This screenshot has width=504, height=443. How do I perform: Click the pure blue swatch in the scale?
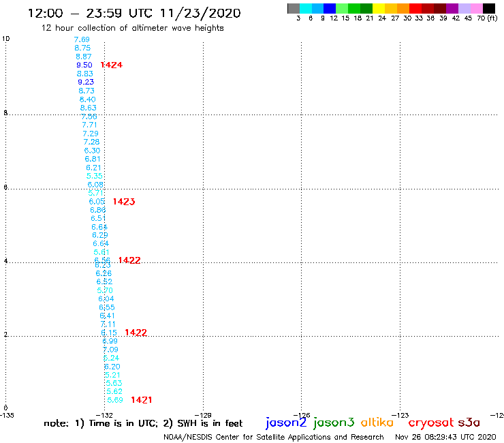pyautogui.click(x=330, y=8)
